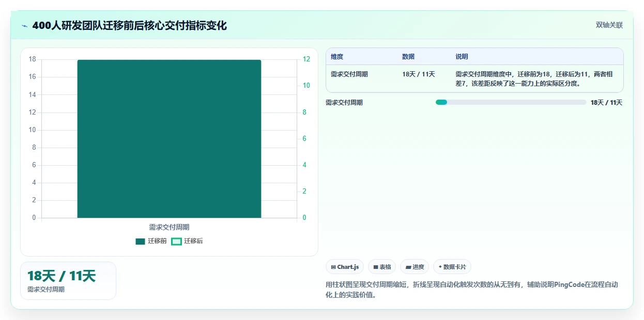Click the footer note mentioning PingCode
644x320 pixels.
(472, 290)
